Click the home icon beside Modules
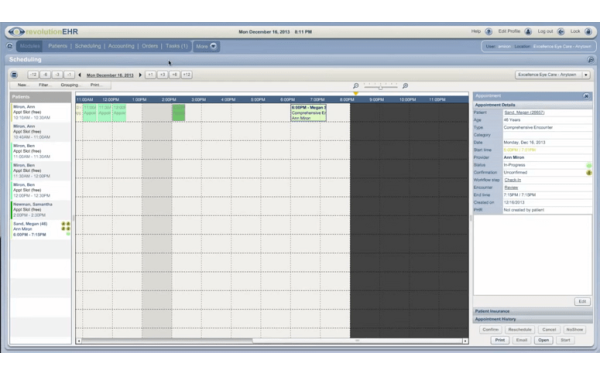The height and width of the screenshot is (375, 600). click(10, 46)
